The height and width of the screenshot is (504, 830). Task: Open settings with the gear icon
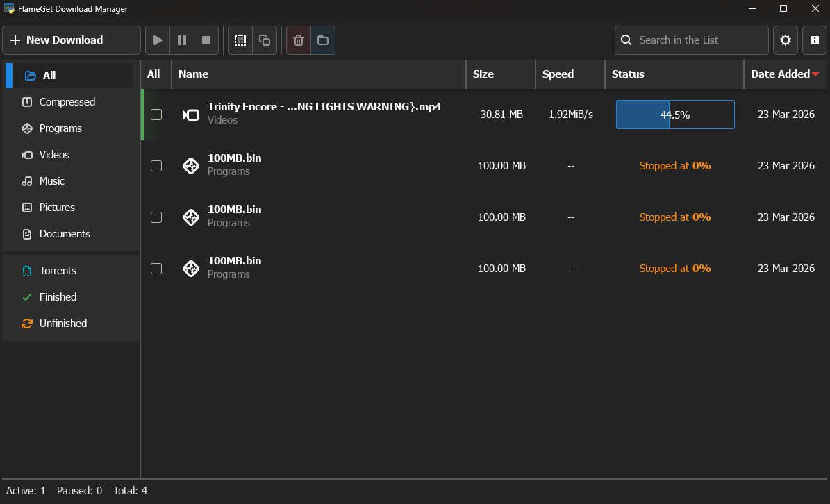786,40
